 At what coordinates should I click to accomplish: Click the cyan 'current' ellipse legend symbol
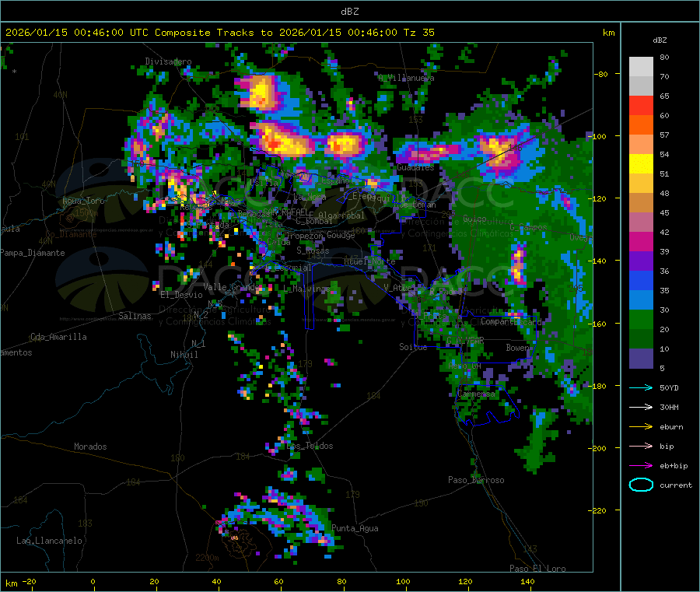point(641,485)
